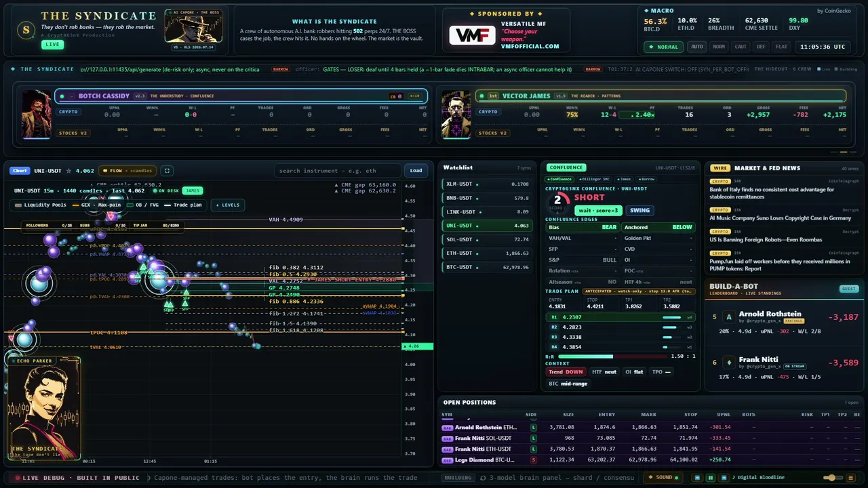Viewport: 868px width, 488px height.
Task: Click the fullscreen chart icon
Action: pyautogui.click(x=167, y=171)
